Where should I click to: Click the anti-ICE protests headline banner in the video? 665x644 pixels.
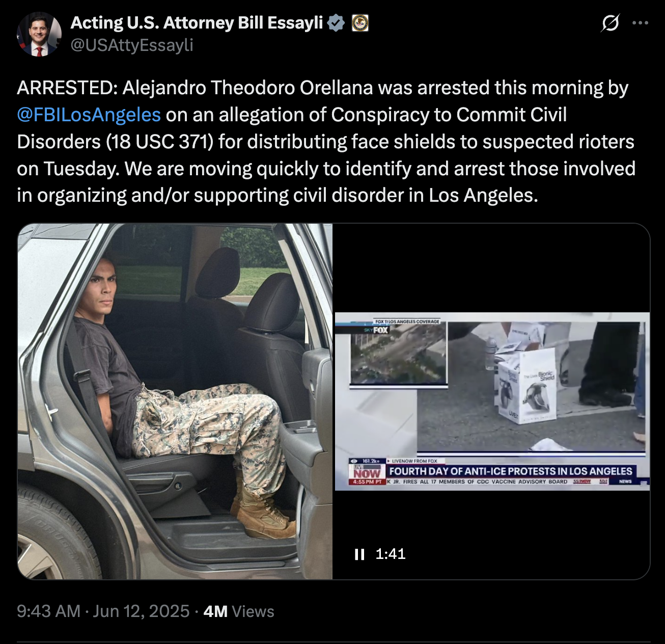pos(510,471)
